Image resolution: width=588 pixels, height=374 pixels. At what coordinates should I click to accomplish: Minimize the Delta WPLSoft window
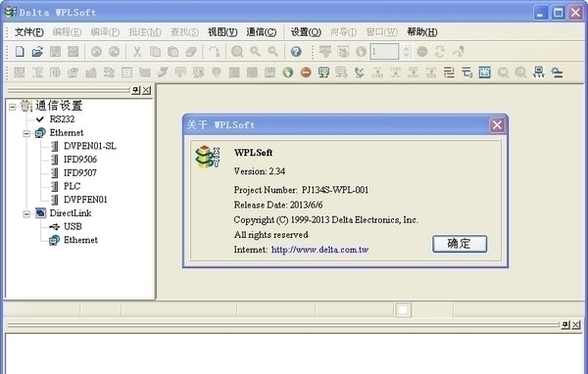[540, 13]
